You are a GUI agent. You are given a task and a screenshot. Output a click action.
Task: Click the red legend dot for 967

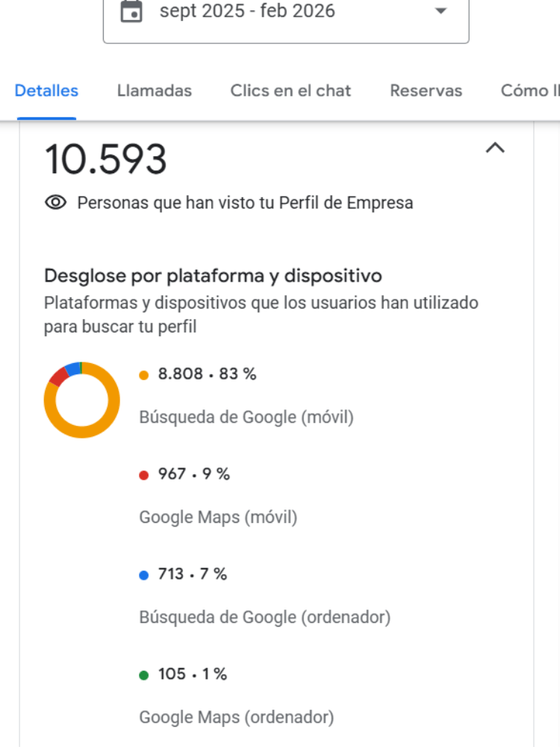tap(144, 475)
